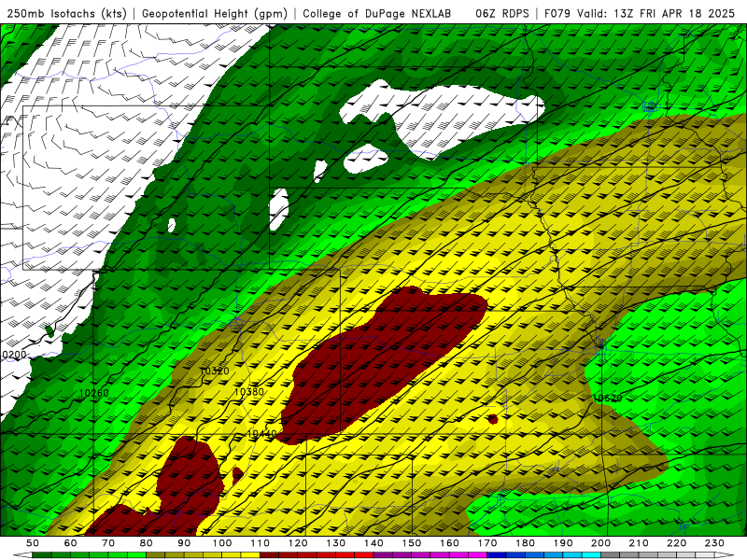Click the 180 label on the color scale

coord(525,543)
